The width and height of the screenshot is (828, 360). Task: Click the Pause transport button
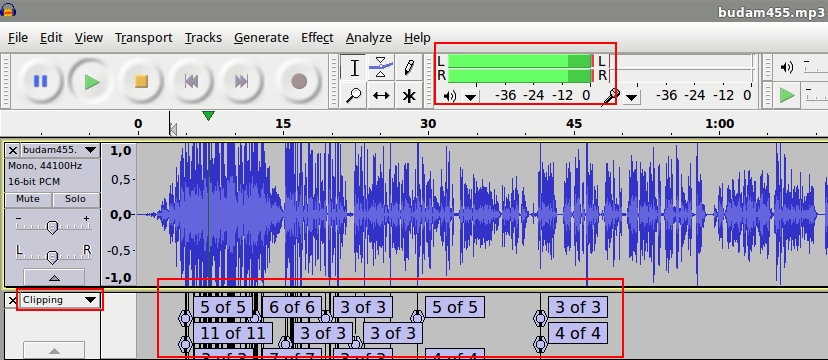(41, 81)
